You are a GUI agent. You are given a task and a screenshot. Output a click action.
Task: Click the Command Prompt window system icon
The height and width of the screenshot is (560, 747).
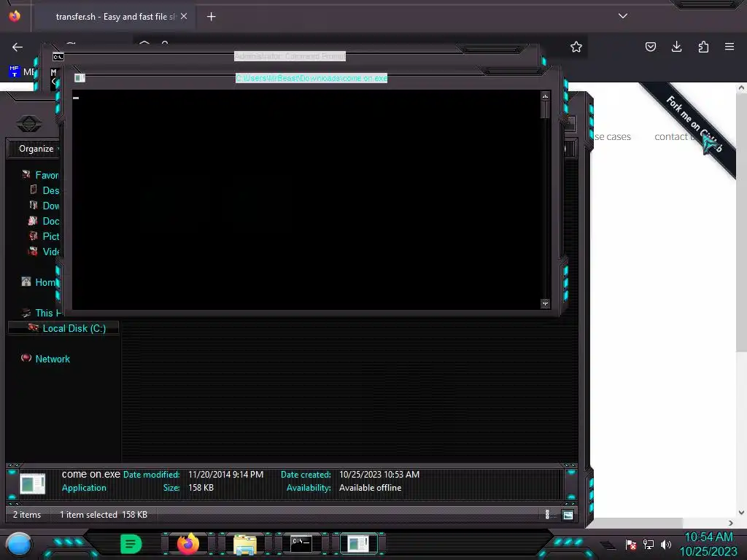coord(58,57)
